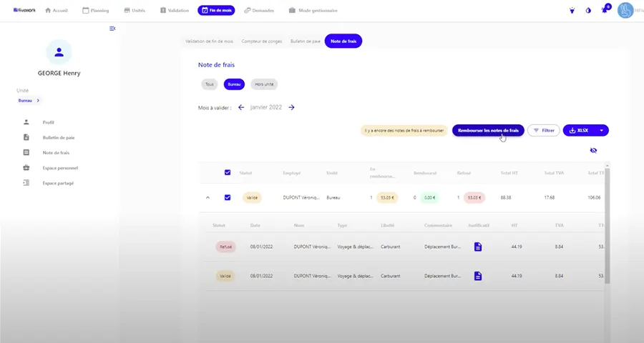Sort by the Total TVA column header
The image size is (644, 343).
[554, 173]
